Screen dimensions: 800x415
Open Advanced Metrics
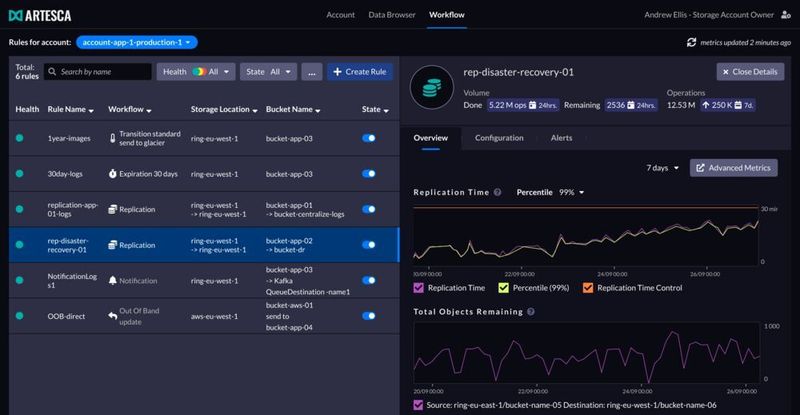[733, 168]
